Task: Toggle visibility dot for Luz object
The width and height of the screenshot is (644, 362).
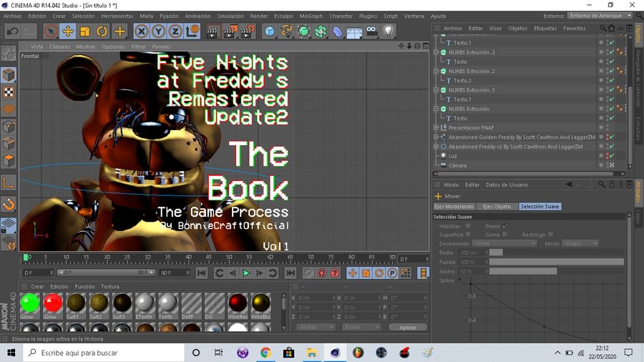Action: point(608,156)
